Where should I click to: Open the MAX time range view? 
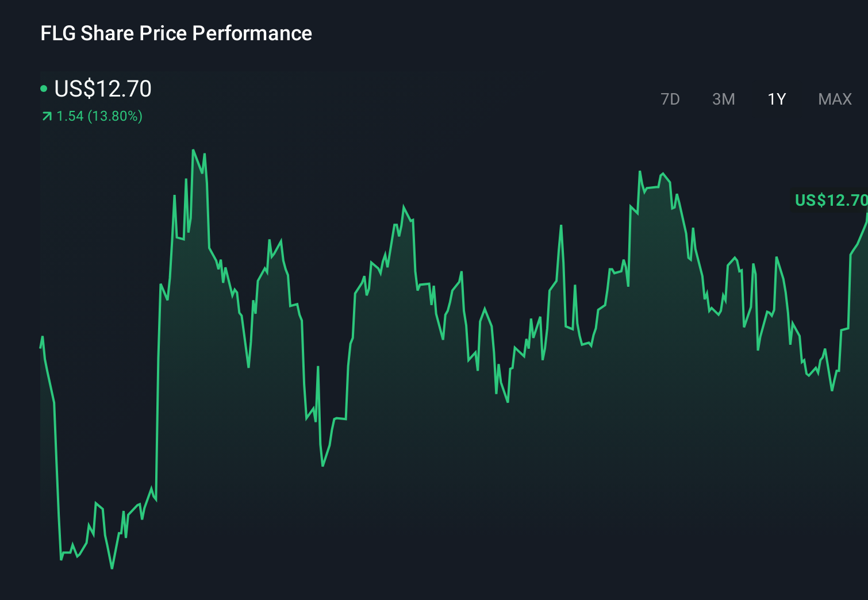(834, 99)
